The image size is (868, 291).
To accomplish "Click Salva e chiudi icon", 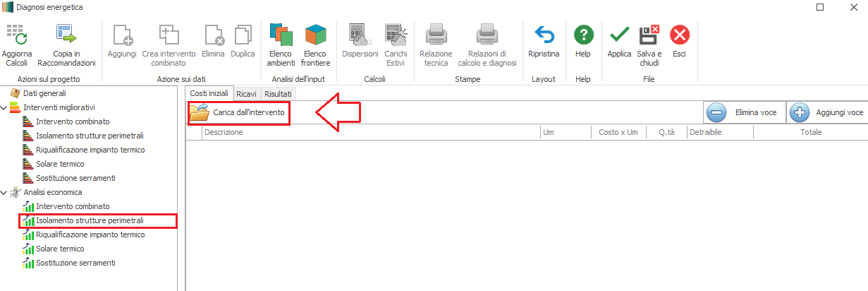I will pos(649,35).
